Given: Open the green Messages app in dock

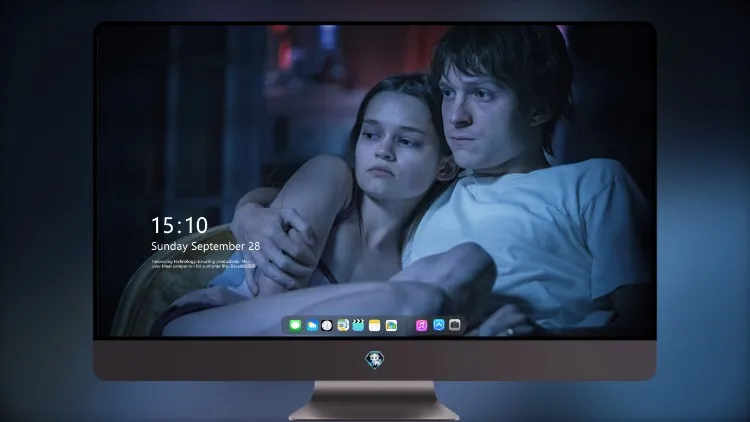Looking at the screenshot, I should [x=295, y=326].
